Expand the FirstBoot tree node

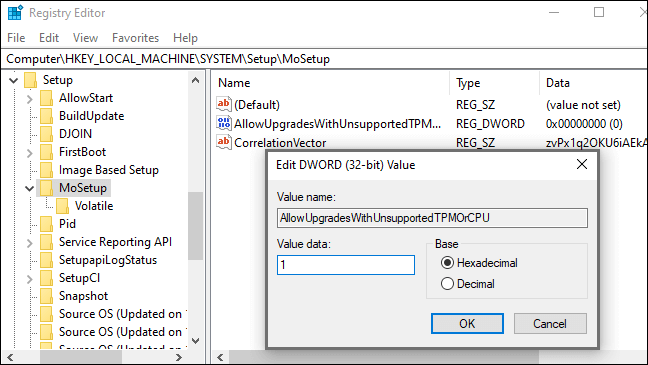pyautogui.click(x=29, y=153)
